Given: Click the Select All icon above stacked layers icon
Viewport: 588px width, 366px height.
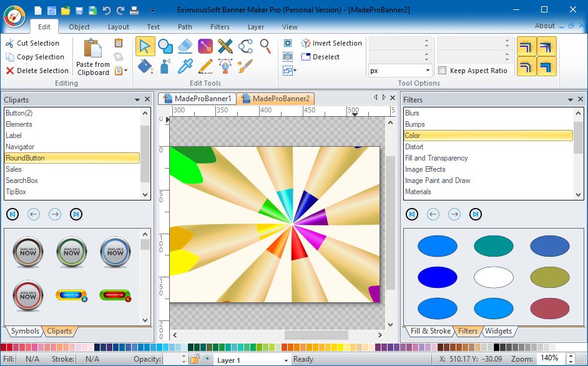Looking at the screenshot, I should point(288,43).
